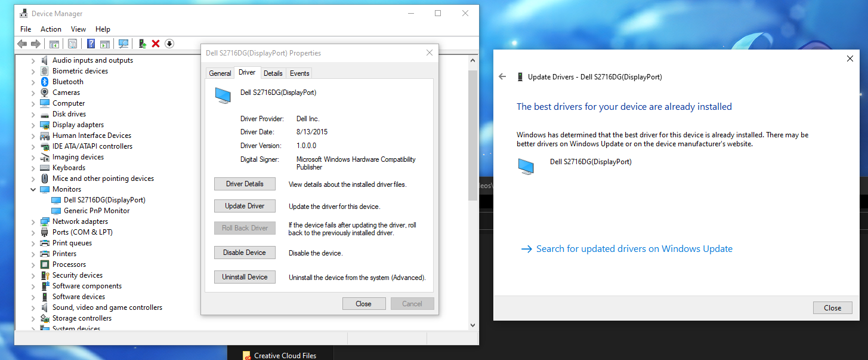Expand Sound, video and game controllers node
The image size is (868, 360).
[33, 307]
